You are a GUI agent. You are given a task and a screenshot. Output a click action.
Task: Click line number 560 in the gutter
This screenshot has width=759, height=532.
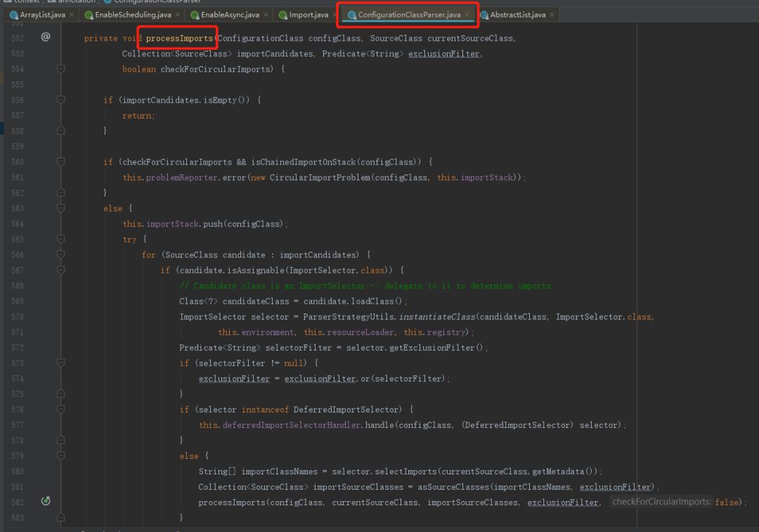coord(18,162)
